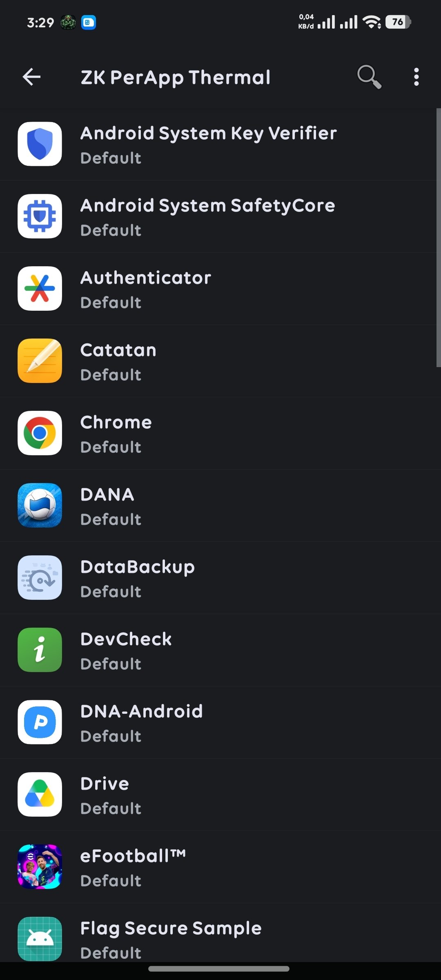Tap the Android System Key Verifier shield icon
The width and height of the screenshot is (441, 980).
point(40,144)
